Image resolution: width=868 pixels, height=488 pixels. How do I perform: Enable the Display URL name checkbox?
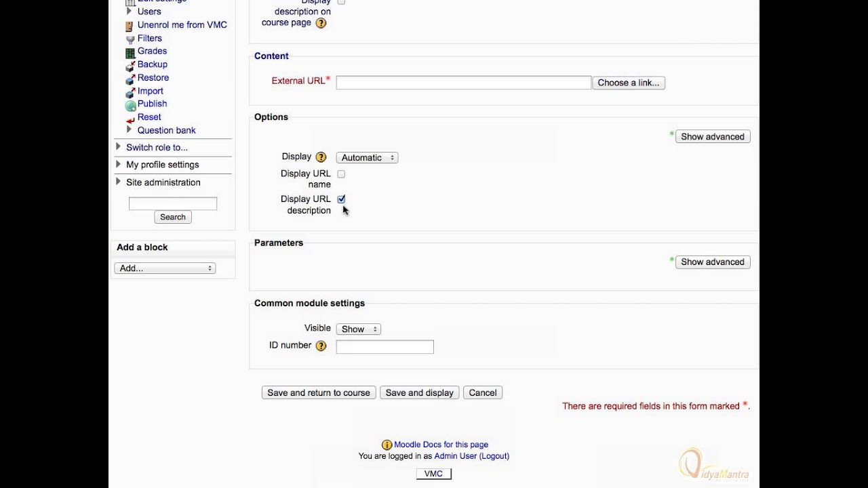341,174
